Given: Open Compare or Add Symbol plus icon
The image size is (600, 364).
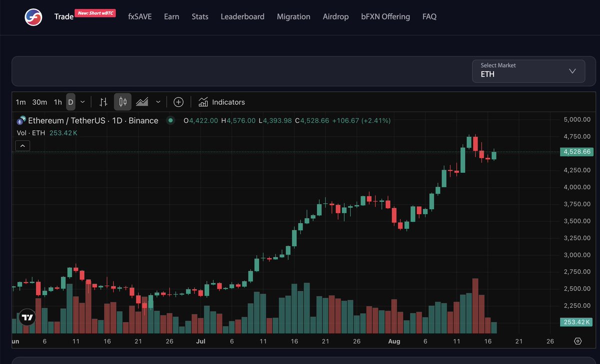Looking at the screenshot, I should pyautogui.click(x=178, y=102).
